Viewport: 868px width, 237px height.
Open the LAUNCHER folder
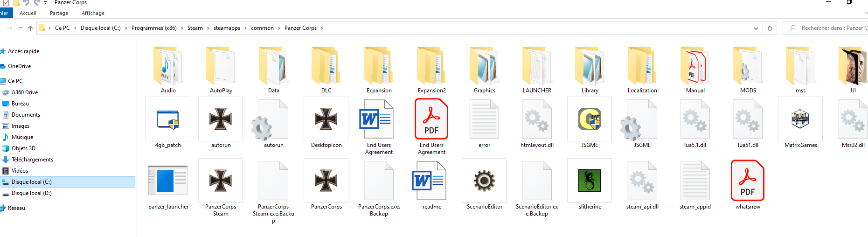pos(537,70)
